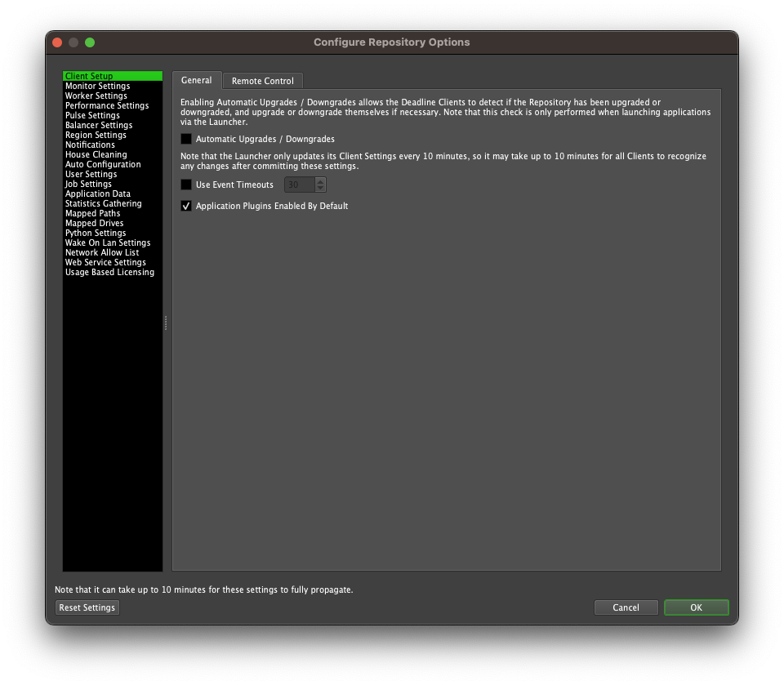The height and width of the screenshot is (685, 784).
Task: Confirm with the OK button
Action: [x=696, y=607]
